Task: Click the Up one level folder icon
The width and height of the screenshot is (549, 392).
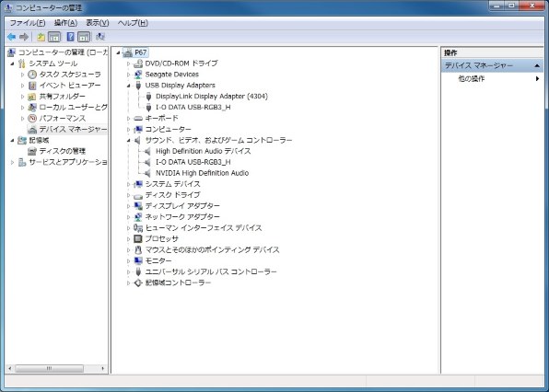Action: click(41, 37)
